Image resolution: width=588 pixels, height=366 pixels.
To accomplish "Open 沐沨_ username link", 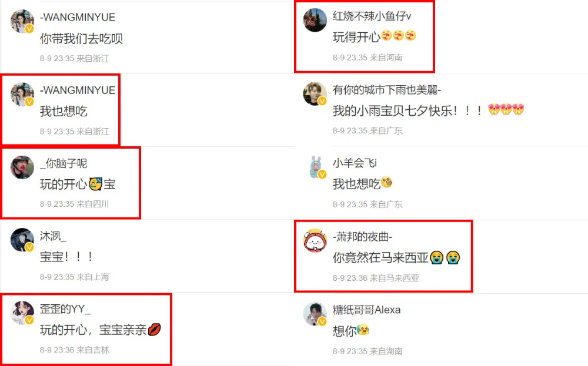I will point(53,236).
